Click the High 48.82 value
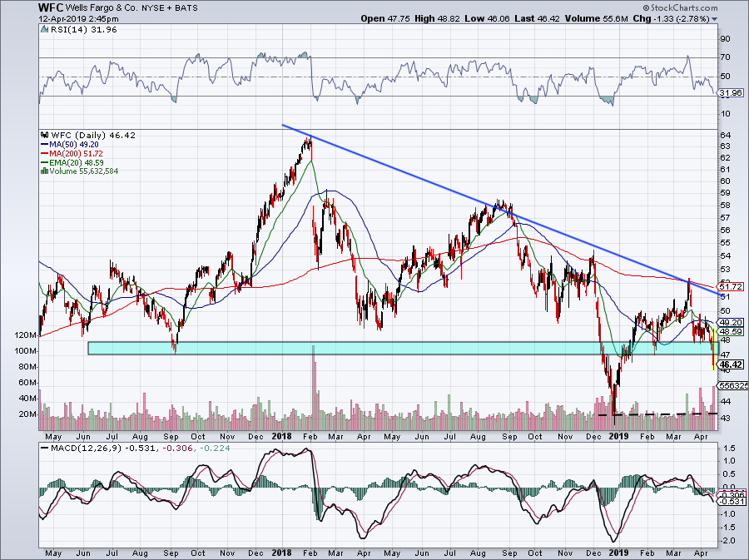This screenshot has height=560, width=749. click(438, 18)
